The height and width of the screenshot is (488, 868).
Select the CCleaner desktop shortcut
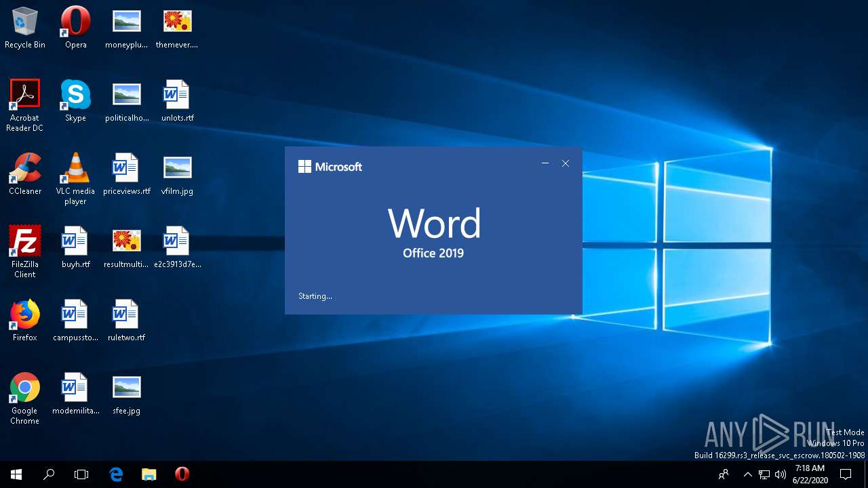tap(25, 174)
